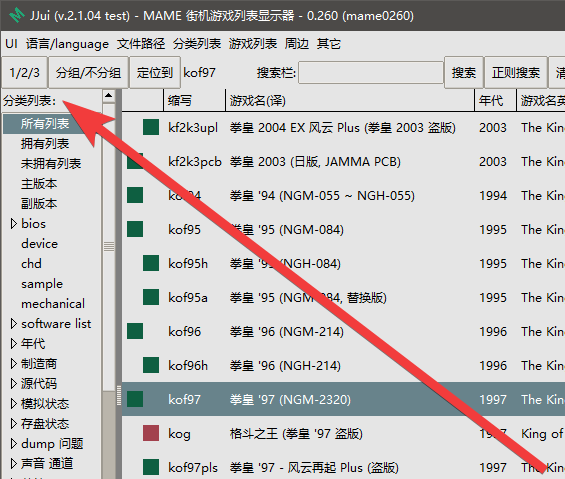Click the green status square for kf2k3upl
The width and height of the screenshot is (565, 479).
pos(151,128)
